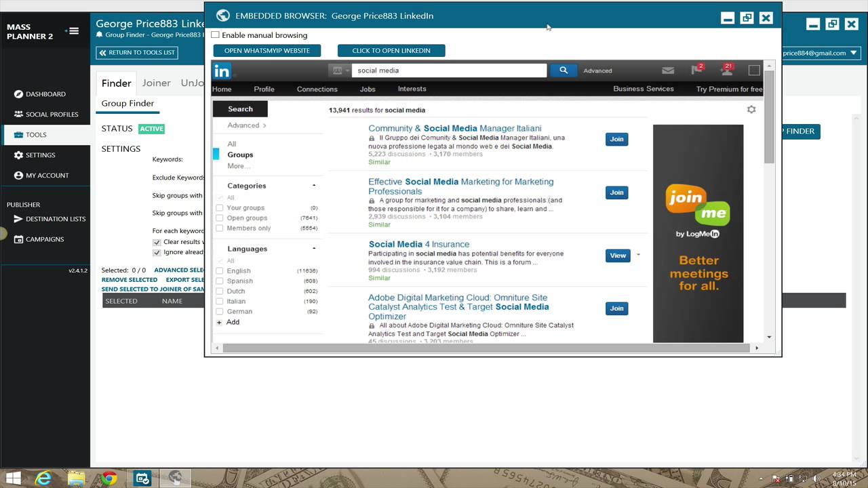This screenshot has width=868, height=488.
Task: Switch to the Joiner tab
Action: click(156, 83)
